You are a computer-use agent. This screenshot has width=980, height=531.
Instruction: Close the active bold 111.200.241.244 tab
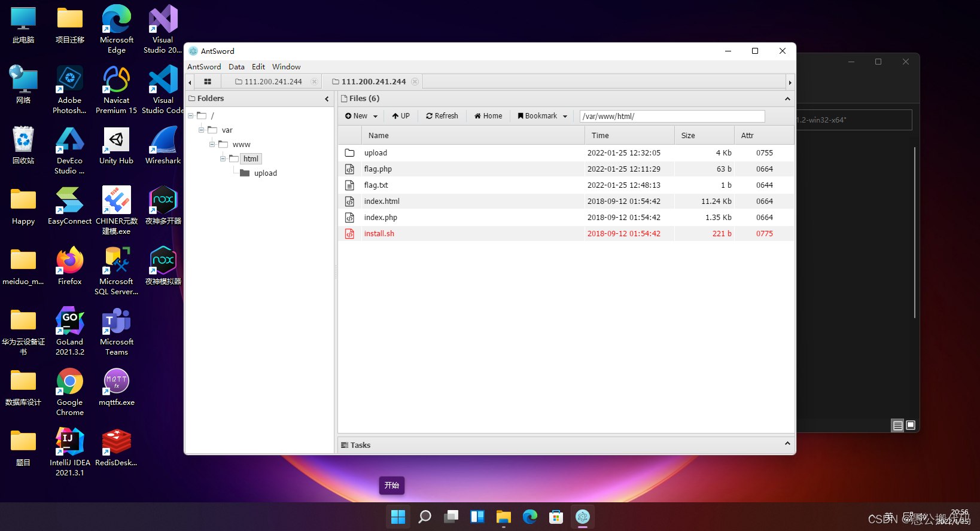point(415,81)
